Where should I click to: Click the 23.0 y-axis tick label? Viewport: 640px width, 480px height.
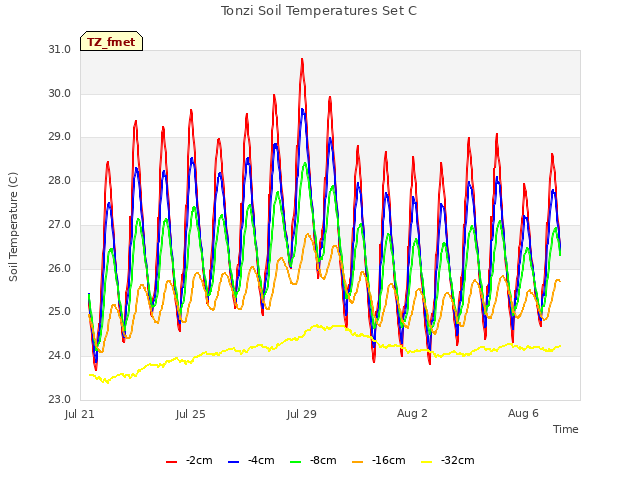tap(60, 399)
